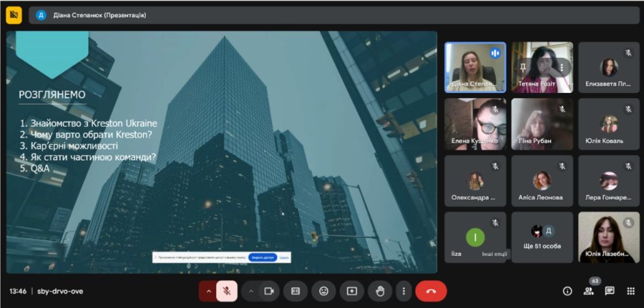
Task: Click the muted mic icon on Юлія Лазебн's tile
Action: (628, 223)
